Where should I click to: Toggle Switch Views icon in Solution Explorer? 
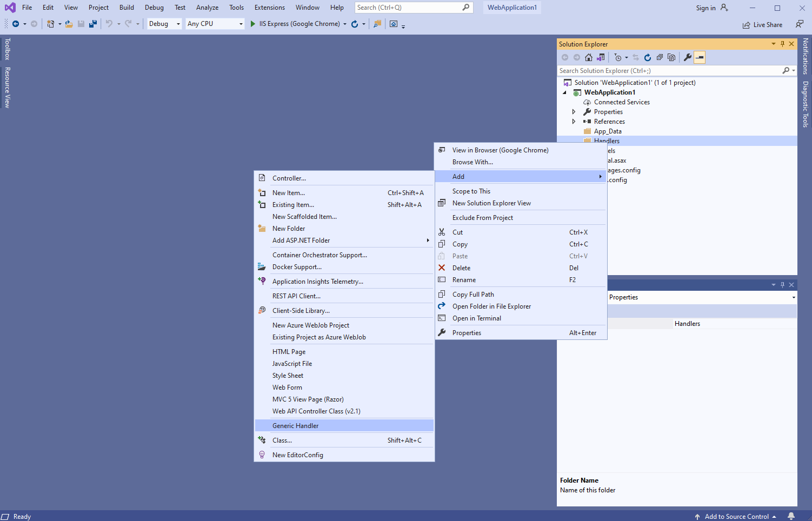[601, 57]
